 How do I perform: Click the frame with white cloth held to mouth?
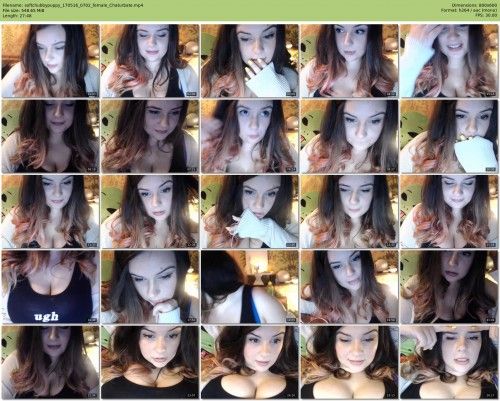pos(449,136)
